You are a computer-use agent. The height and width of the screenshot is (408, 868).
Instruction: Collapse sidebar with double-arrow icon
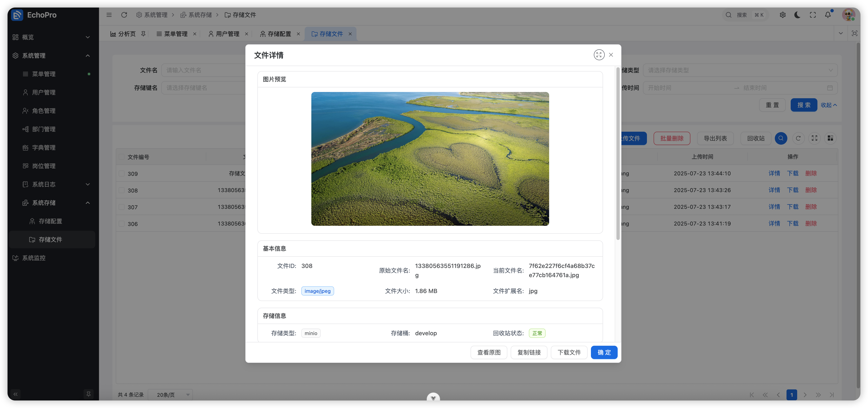(x=15, y=394)
